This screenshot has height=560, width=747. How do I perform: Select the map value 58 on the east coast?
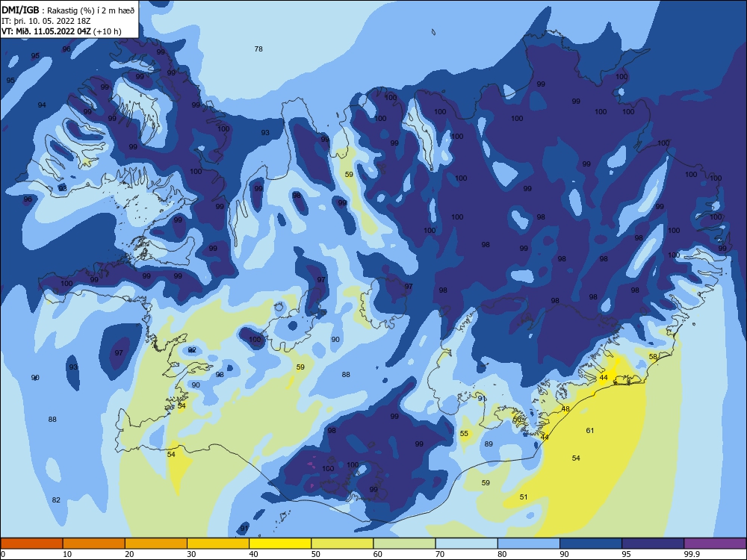653,356
